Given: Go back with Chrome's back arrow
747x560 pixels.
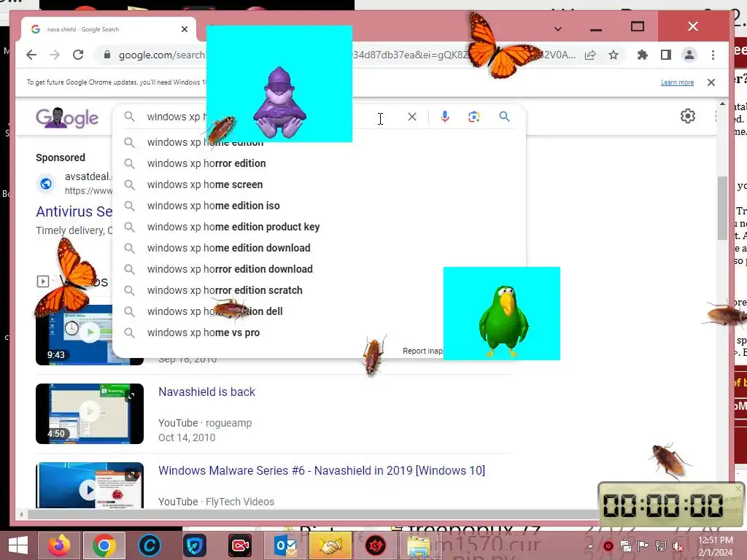Looking at the screenshot, I should tap(31, 55).
